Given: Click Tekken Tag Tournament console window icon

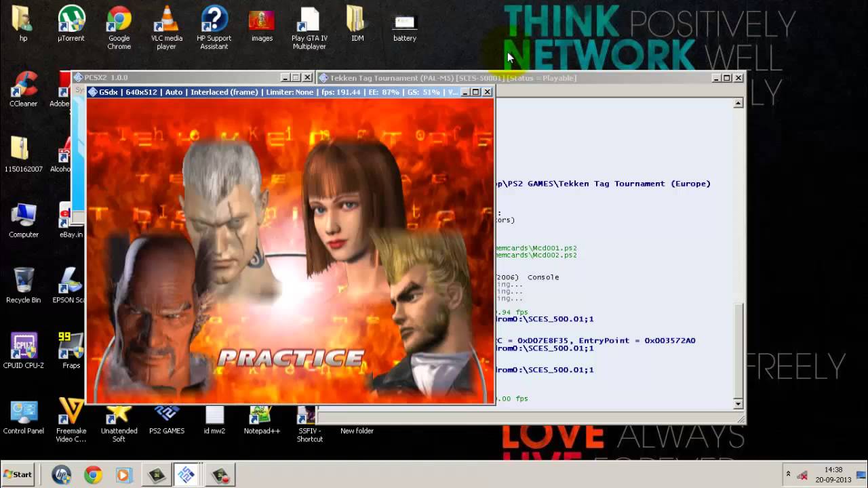Looking at the screenshot, I should (323, 78).
